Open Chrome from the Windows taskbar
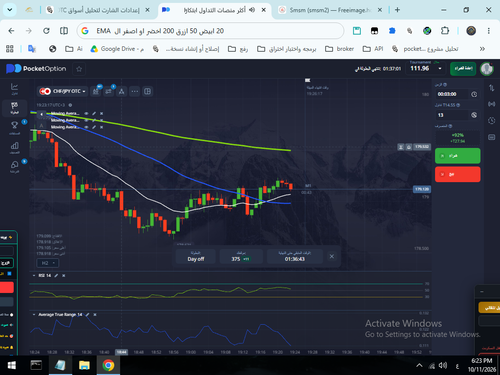The image size is (500, 375). coord(108,365)
